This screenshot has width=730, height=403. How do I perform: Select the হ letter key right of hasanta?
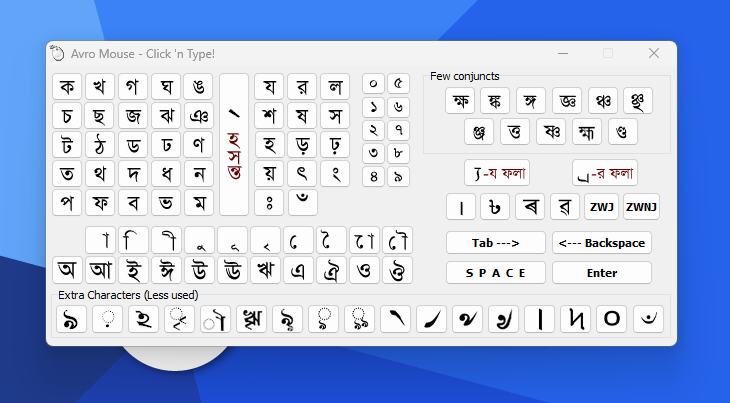coord(269,145)
